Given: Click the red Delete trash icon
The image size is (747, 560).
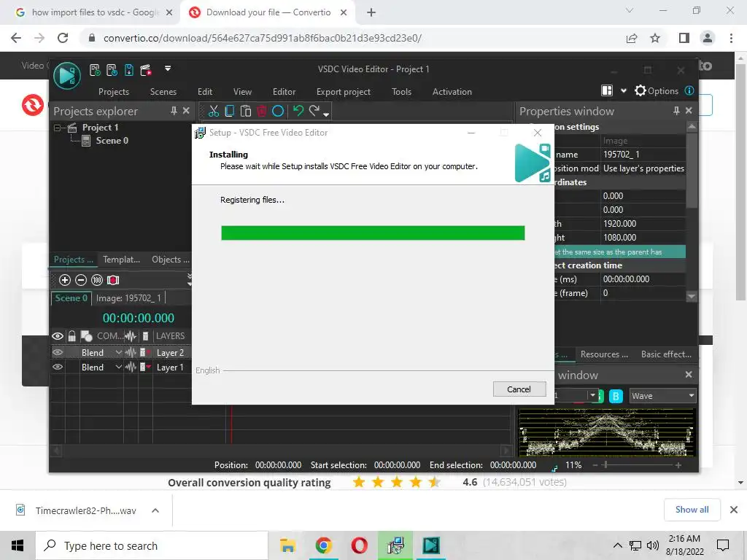Looking at the screenshot, I should tap(262, 111).
